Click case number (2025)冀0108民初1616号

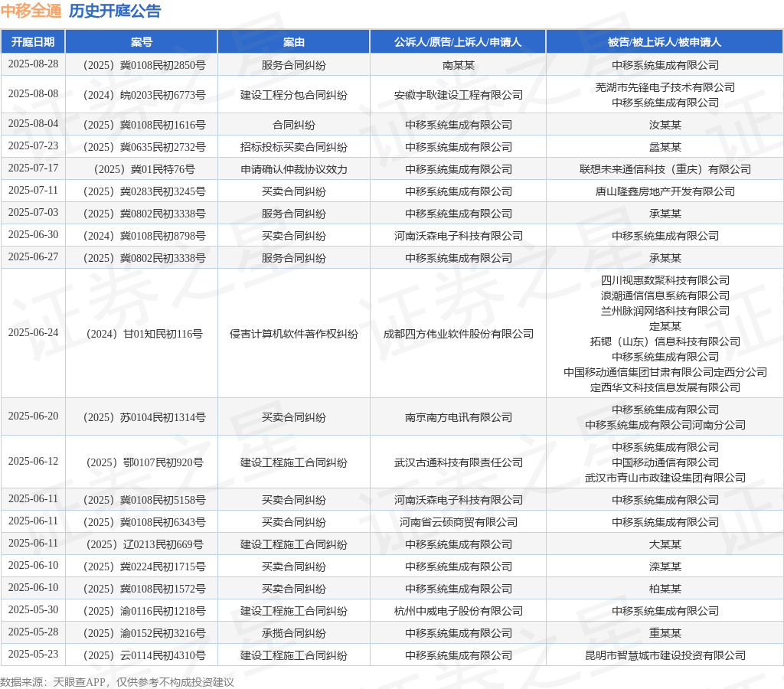coord(144,125)
